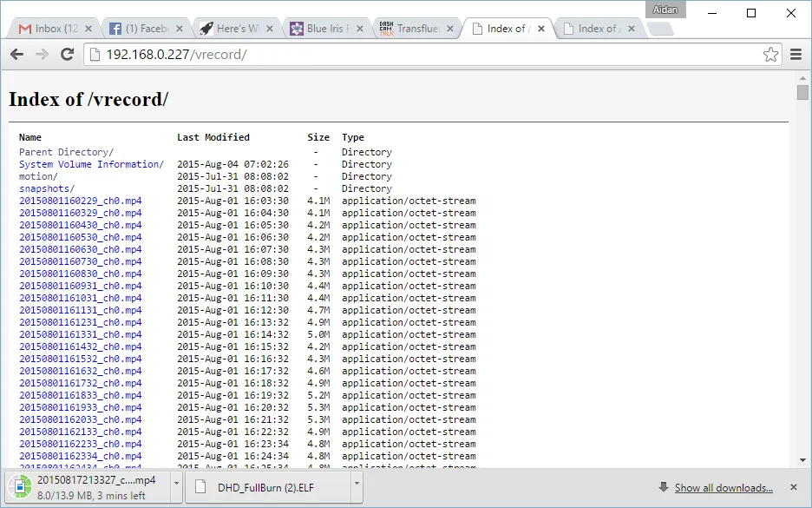This screenshot has height=508, width=812.
Task: Open 20150801161532_ch0.mp4
Action: click(81, 359)
